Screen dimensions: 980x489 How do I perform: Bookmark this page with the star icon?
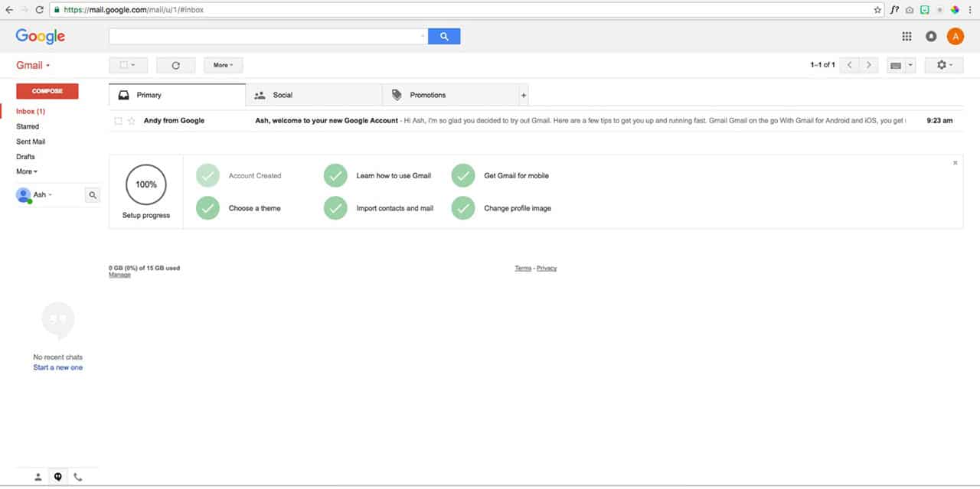pyautogui.click(x=877, y=10)
